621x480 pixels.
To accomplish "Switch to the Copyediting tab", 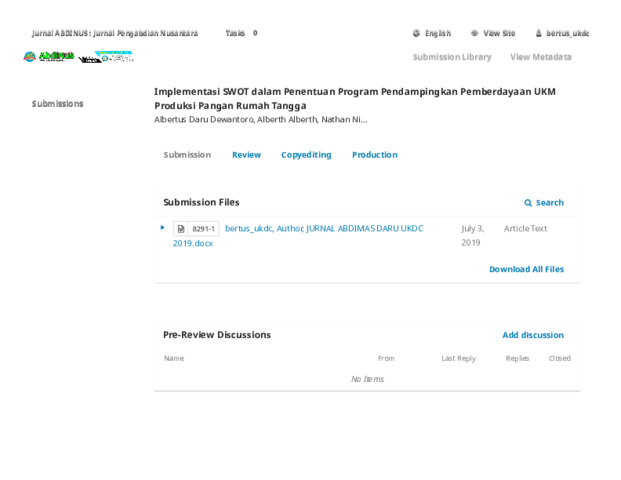I will pyautogui.click(x=306, y=155).
